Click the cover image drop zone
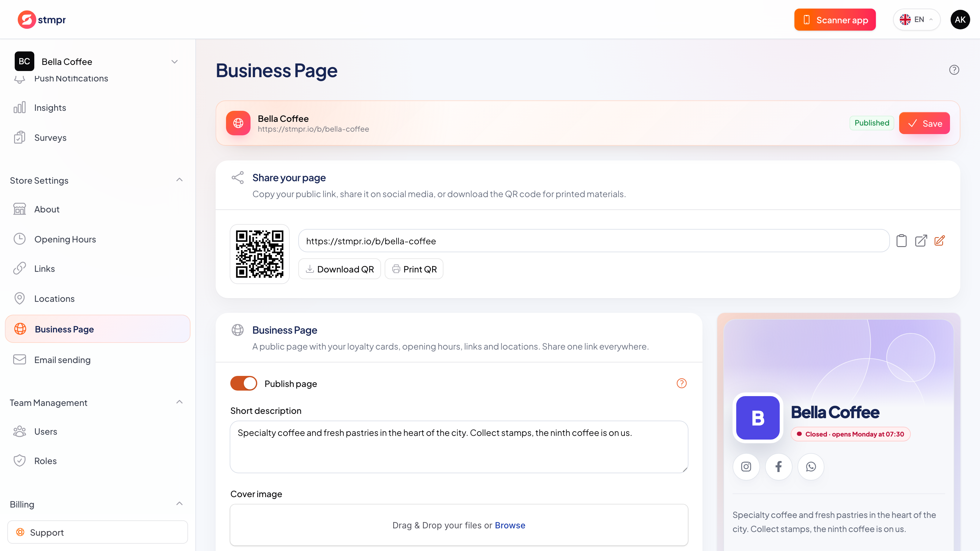The width and height of the screenshot is (980, 551). tap(459, 525)
